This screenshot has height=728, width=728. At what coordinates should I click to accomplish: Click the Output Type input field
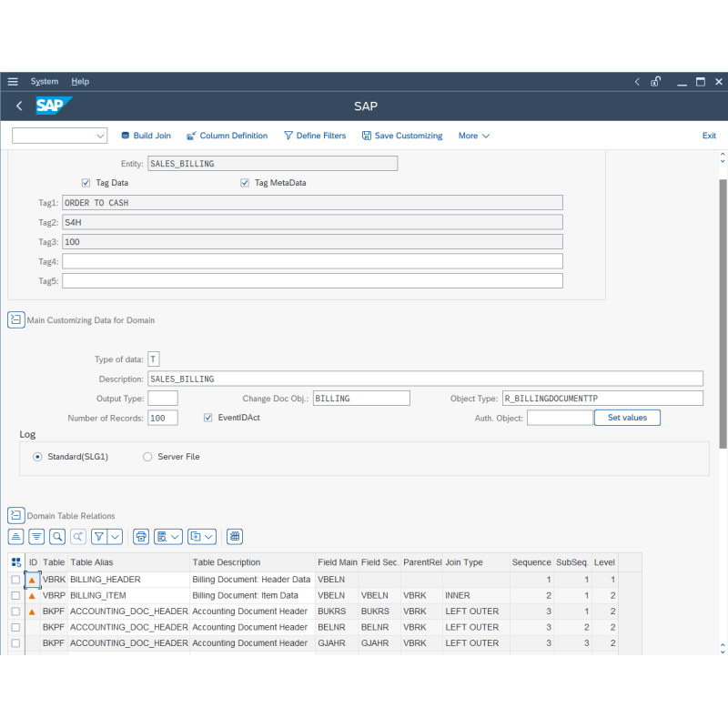[163, 399]
